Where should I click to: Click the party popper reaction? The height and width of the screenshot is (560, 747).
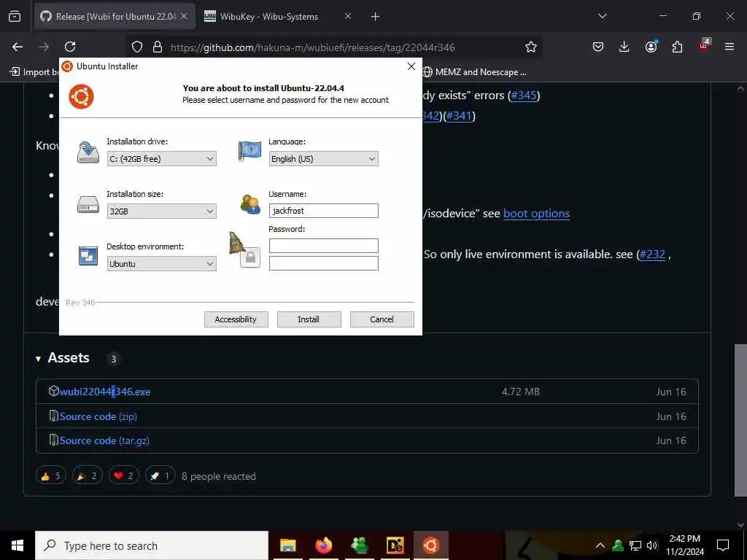point(88,475)
